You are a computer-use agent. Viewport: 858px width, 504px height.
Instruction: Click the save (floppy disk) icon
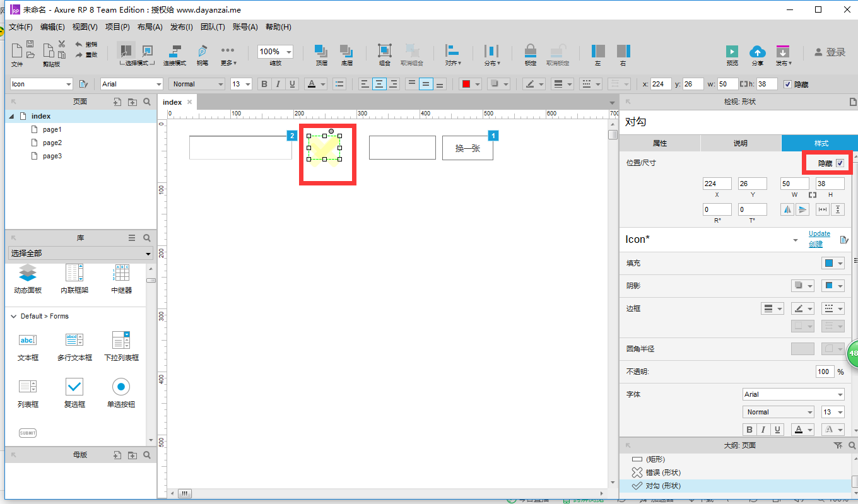point(30,44)
